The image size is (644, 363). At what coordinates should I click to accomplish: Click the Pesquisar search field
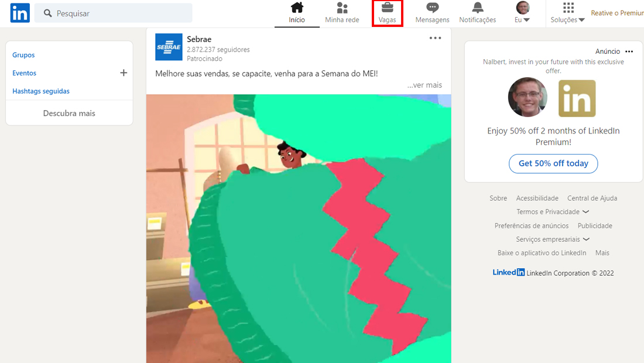tap(114, 13)
